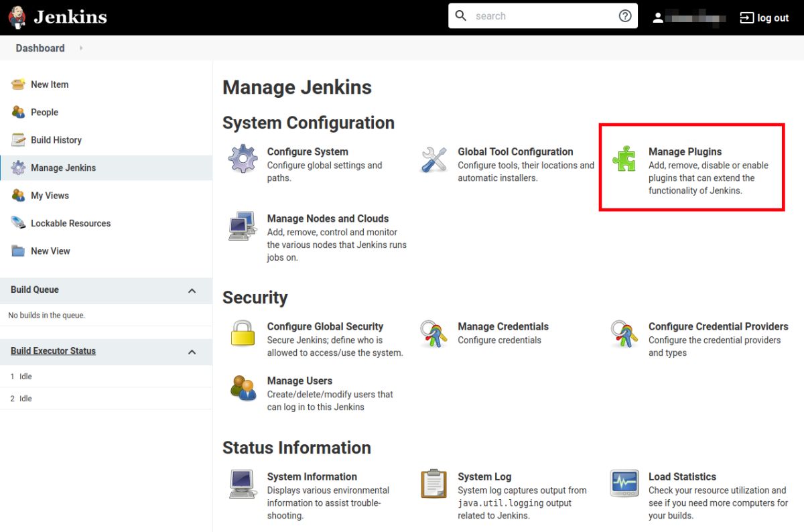Screen dimensions: 804x532
Task: Open the search help question-mark icon
Action: pos(625,16)
